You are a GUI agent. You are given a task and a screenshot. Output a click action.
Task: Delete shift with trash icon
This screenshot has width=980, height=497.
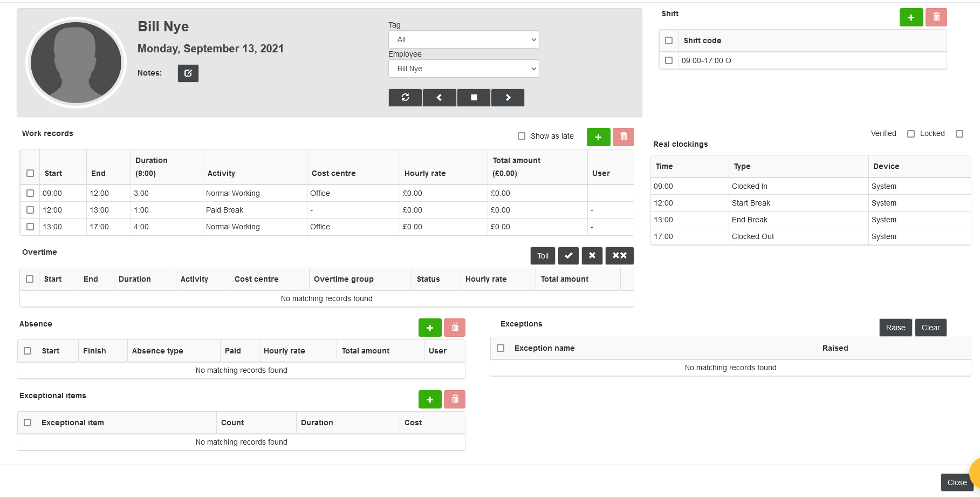coord(936,17)
